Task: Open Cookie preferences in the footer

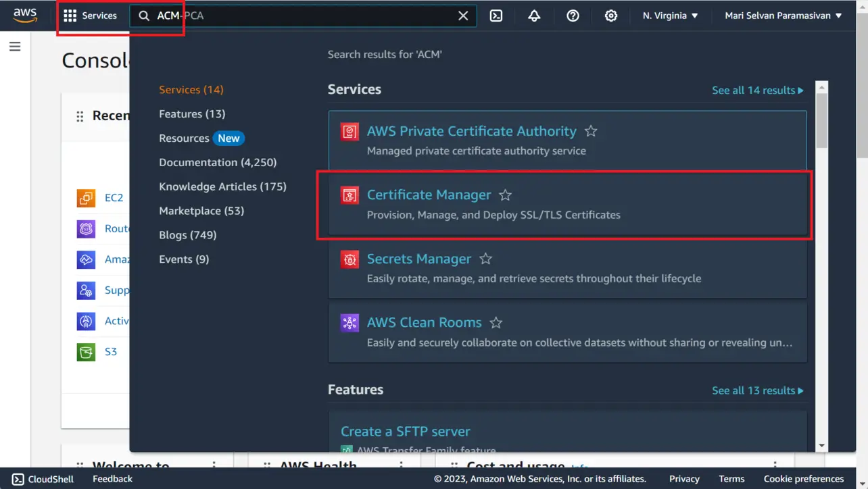Action: tap(804, 479)
